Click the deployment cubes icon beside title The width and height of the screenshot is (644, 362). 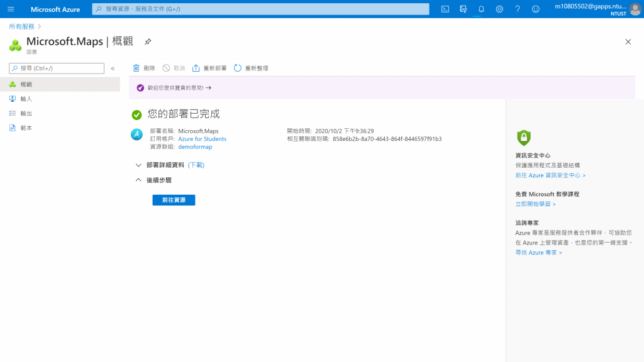pyautogui.click(x=15, y=45)
